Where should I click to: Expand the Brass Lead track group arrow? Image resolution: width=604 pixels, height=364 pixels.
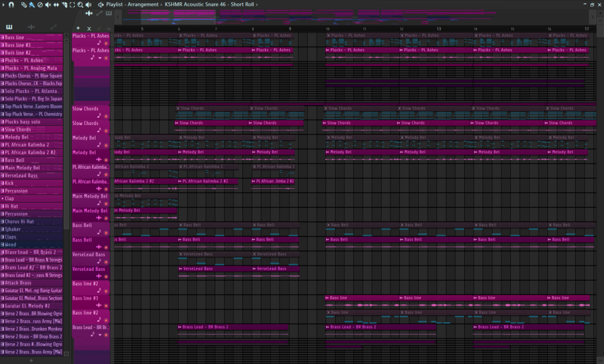pos(100,335)
